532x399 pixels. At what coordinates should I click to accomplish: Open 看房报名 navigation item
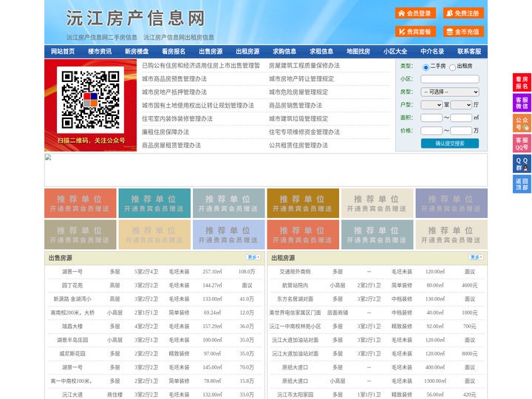click(x=174, y=52)
